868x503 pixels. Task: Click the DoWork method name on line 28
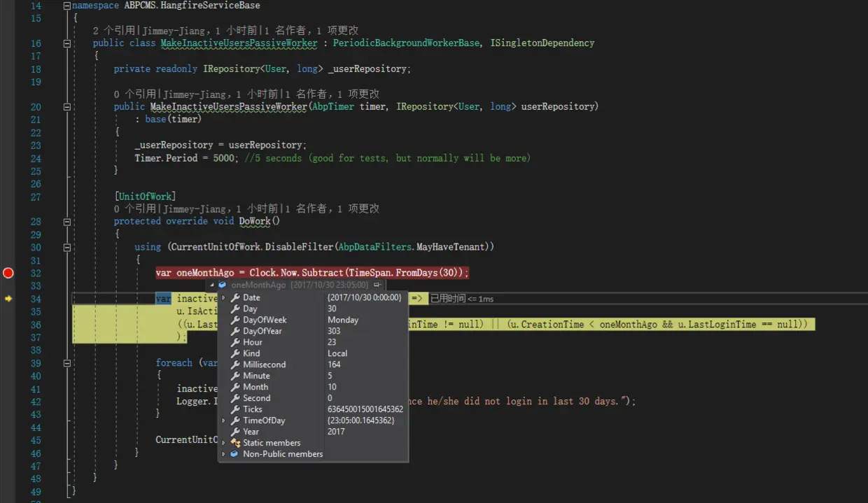[x=255, y=222]
